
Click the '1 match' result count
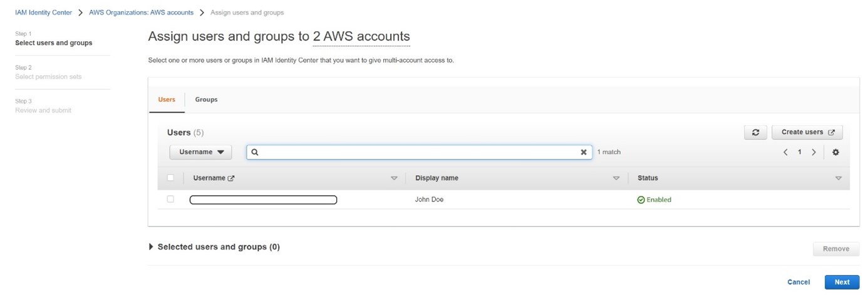click(x=609, y=152)
